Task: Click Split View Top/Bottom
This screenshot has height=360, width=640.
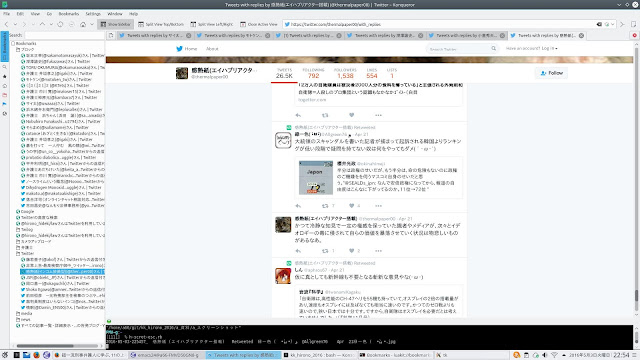Action: 160,24
